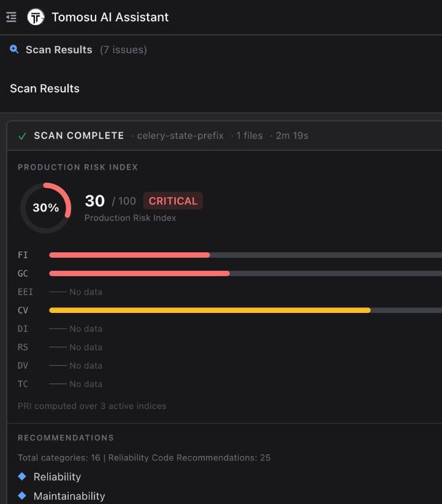442x504 pixels.
Task: Click the blue diamond beside Maintainability
Action: (x=22, y=495)
